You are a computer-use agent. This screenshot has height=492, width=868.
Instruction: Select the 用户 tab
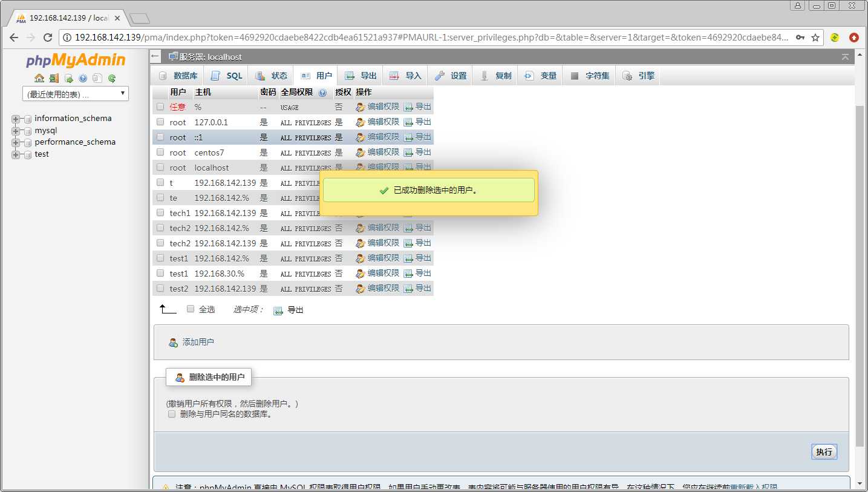pyautogui.click(x=316, y=76)
